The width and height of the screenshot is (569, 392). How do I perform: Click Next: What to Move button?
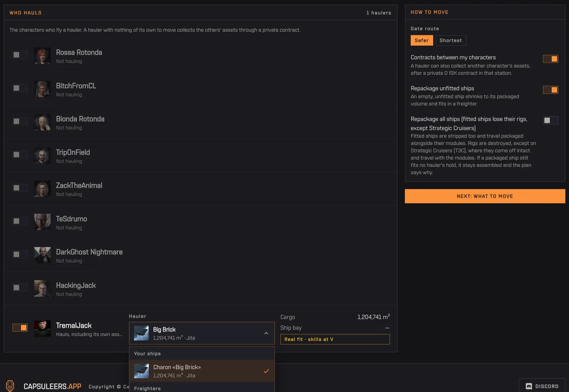[485, 196]
